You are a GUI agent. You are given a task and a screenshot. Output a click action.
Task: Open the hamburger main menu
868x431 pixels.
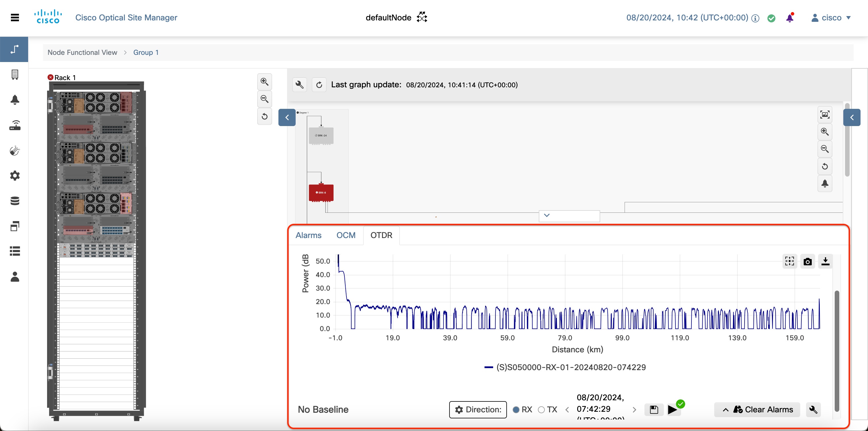[15, 18]
